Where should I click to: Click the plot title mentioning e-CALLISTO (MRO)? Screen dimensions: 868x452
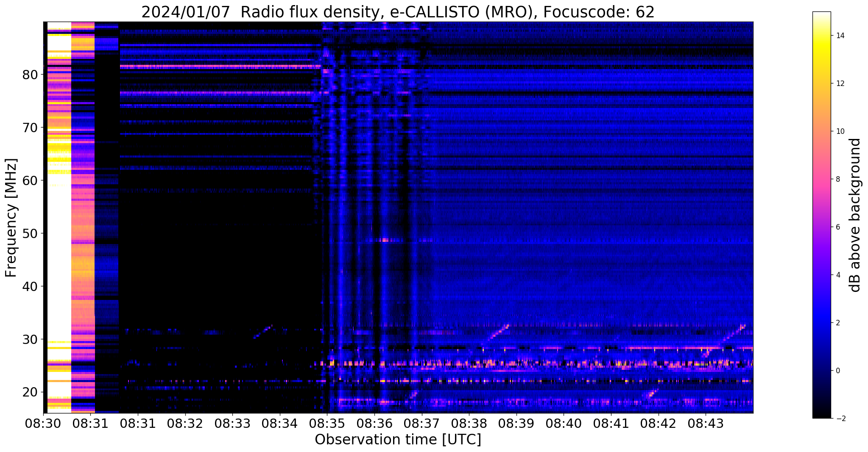coord(398,12)
